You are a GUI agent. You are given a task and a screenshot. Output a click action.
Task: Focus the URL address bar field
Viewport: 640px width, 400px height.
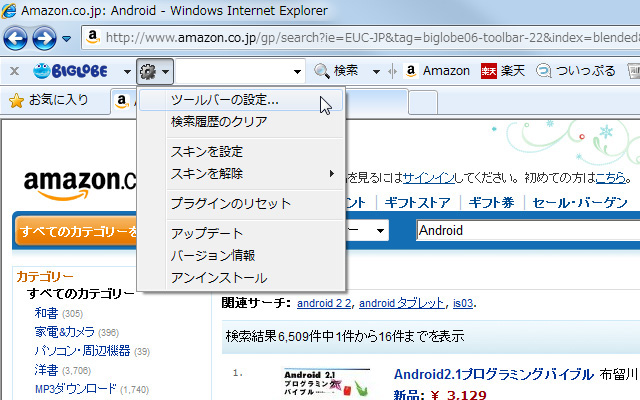coord(361,38)
